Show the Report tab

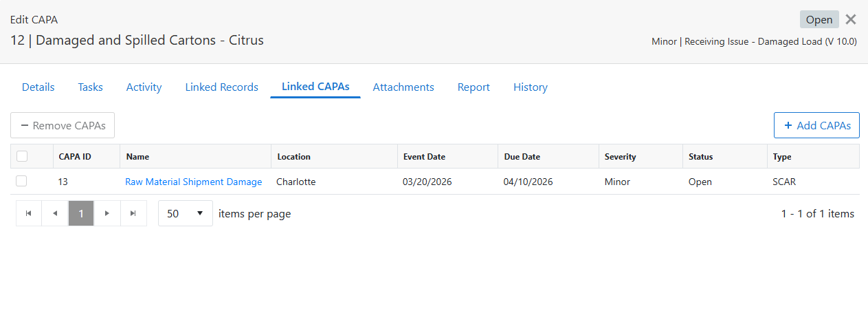pos(474,87)
